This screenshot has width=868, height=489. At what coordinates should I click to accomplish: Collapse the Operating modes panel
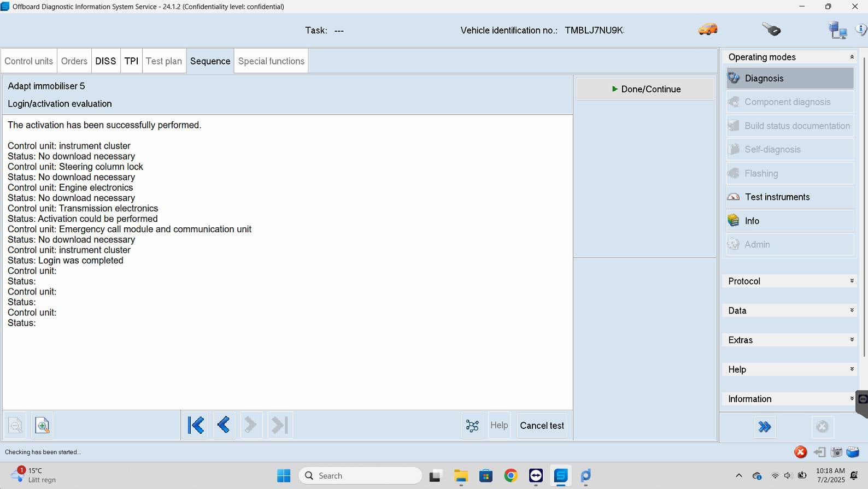[851, 57]
